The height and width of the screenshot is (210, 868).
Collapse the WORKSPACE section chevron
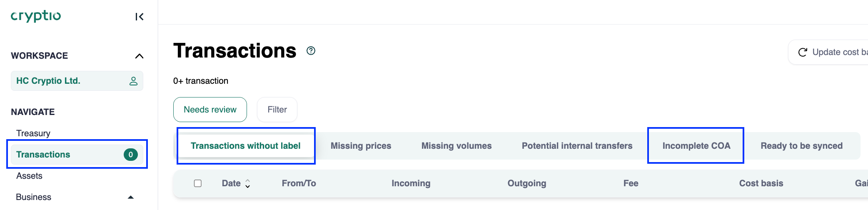point(139,56)
